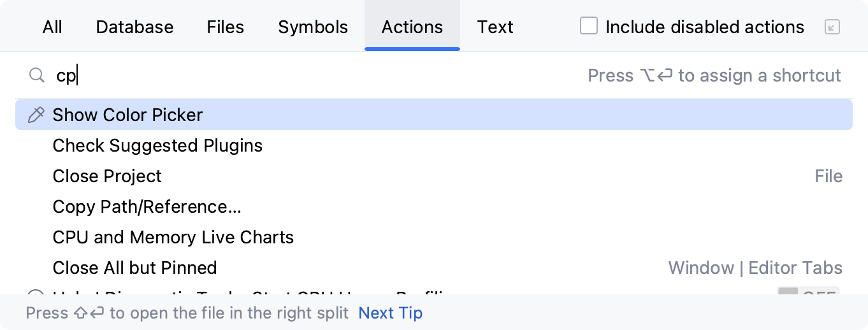
Task: Click the partially hidden last result row
Action: [255, 293]
